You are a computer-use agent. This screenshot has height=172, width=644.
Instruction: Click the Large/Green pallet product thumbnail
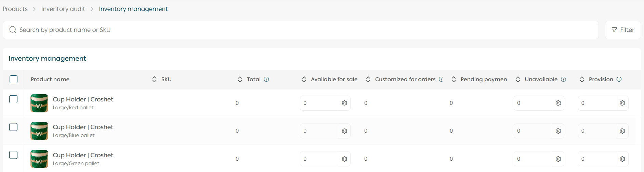[39, 159]
